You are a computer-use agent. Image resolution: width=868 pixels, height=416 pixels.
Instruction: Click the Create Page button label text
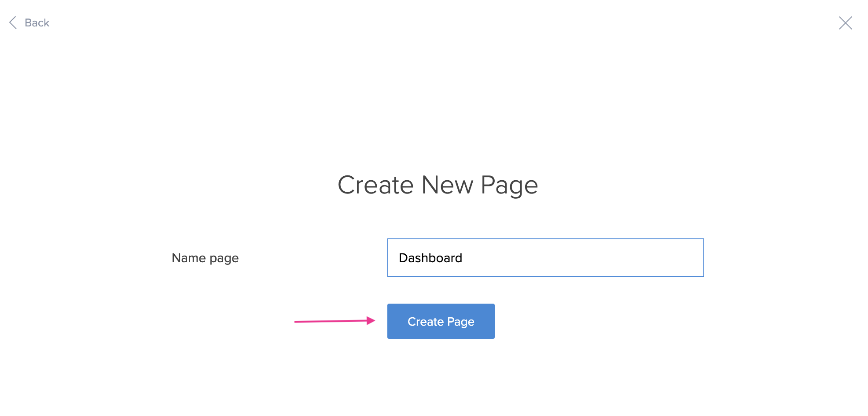(x=441, y=322)
